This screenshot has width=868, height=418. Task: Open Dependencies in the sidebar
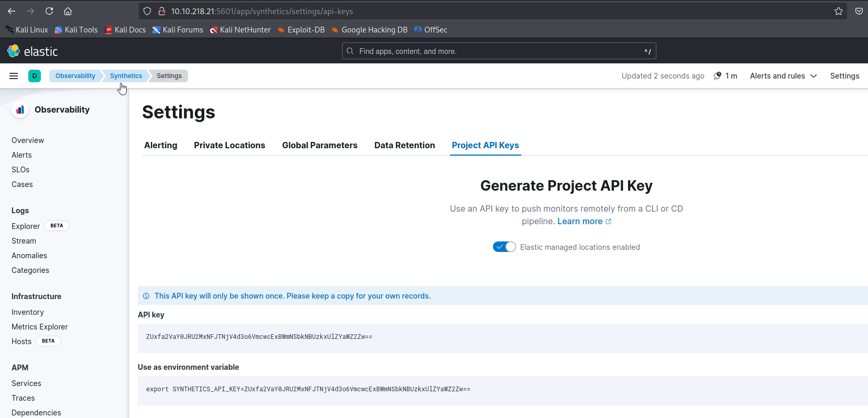[36, 413]
